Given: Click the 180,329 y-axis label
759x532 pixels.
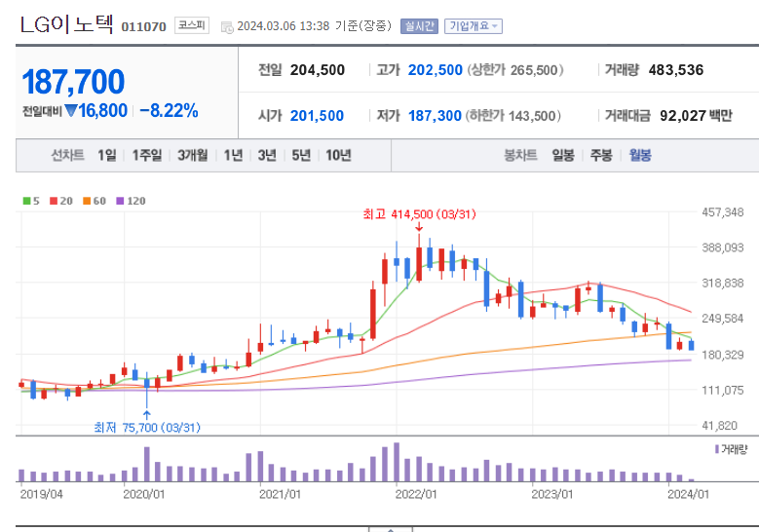Looking at the screenshot, I should coord(723,355).
